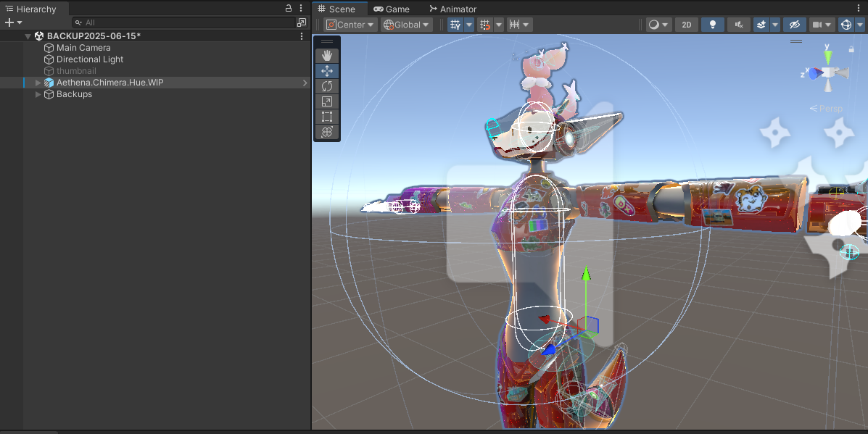Select the combined Transform tool

pyautogui.click(x=326, y=132)
